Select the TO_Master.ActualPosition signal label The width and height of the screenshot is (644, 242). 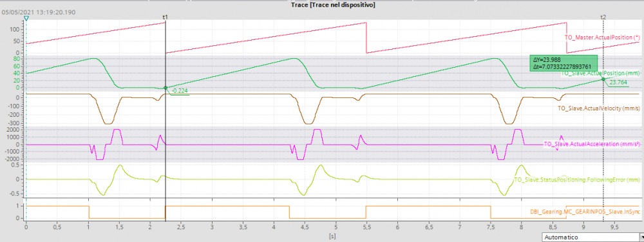[602, 37]
